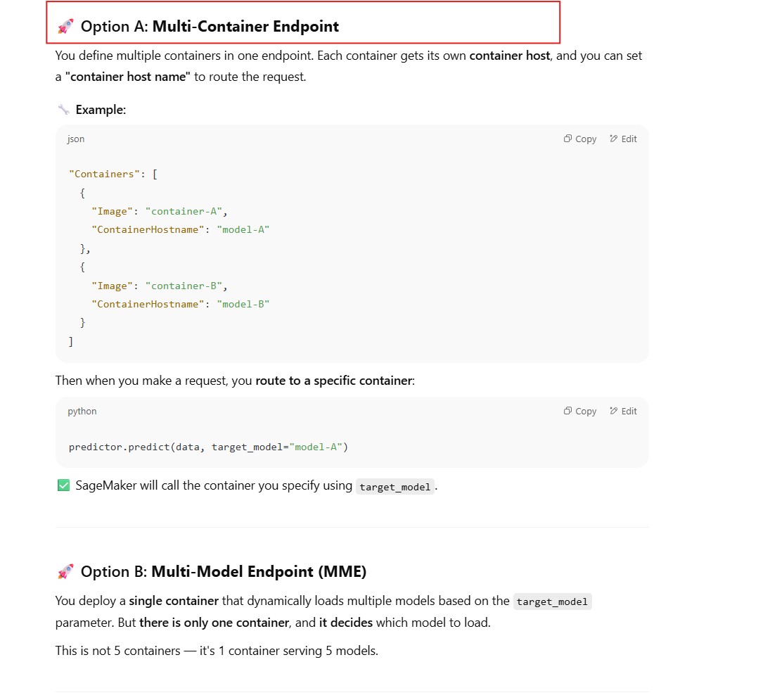Viewport: 770px width, 700px height.
Task: Click the Option A Multi-Container Endpoint heading
Action: (210, 27)
